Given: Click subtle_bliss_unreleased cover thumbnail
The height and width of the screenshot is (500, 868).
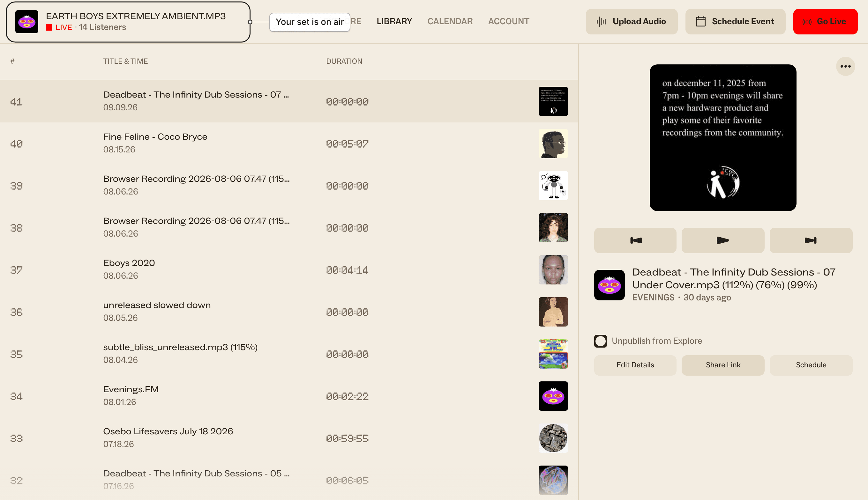Looking at the screenshot, I should click(553, 354).
